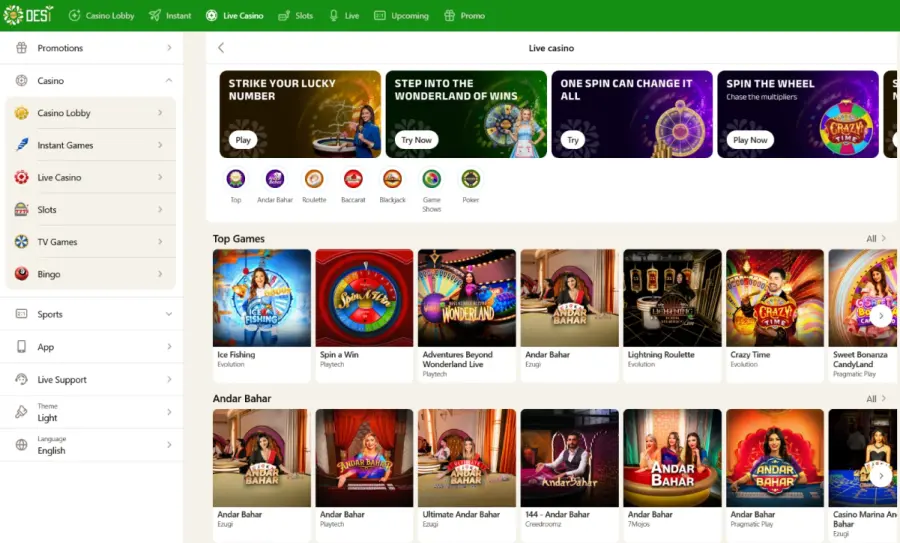
Task: Select Game Shows category icon
Action: 432,179
